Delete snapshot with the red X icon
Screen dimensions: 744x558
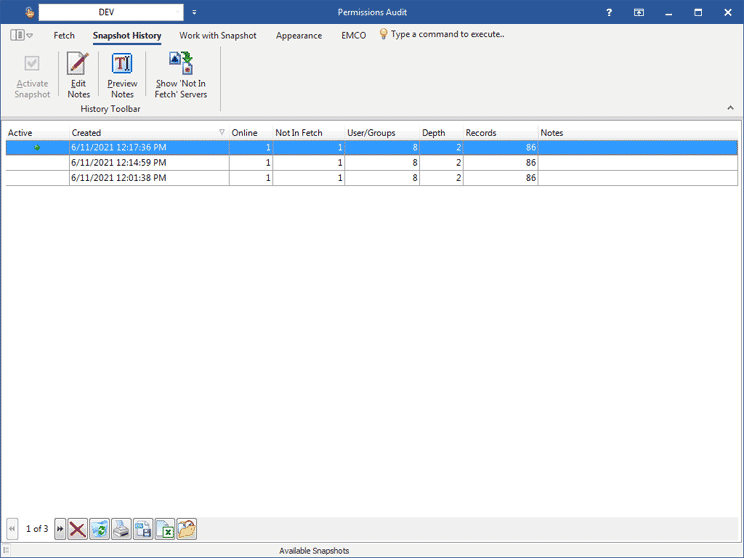[x=77, y=529]
